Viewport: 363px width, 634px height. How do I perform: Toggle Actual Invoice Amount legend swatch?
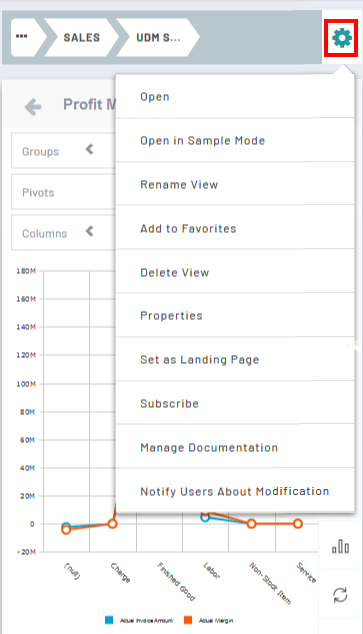tap(109, 620)
